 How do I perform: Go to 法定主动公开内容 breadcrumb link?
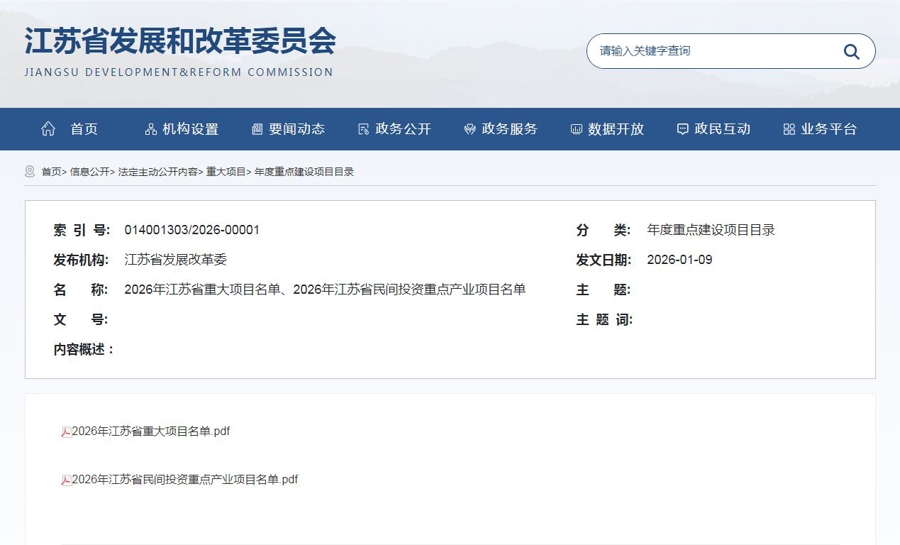(158, 172)
